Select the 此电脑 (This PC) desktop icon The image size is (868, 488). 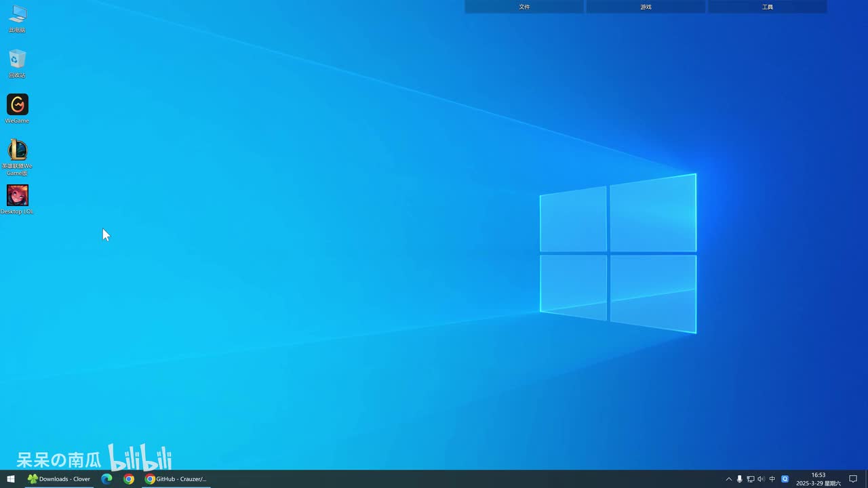tap(17, 19)
